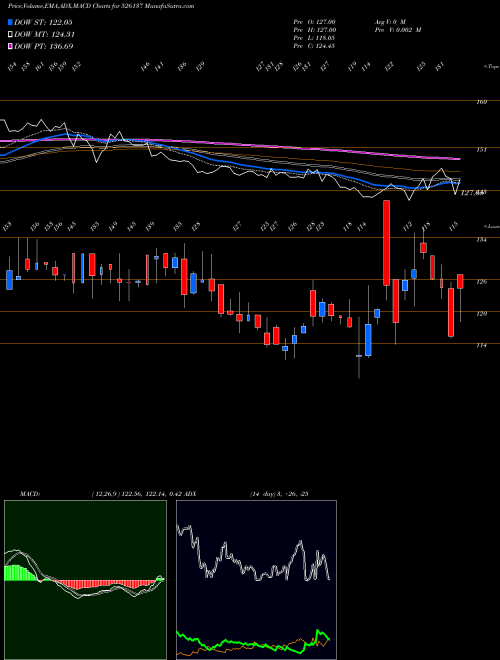Click the '<-Lows' row label
This screenshot has height=660, width=500.
click(491, 226)
